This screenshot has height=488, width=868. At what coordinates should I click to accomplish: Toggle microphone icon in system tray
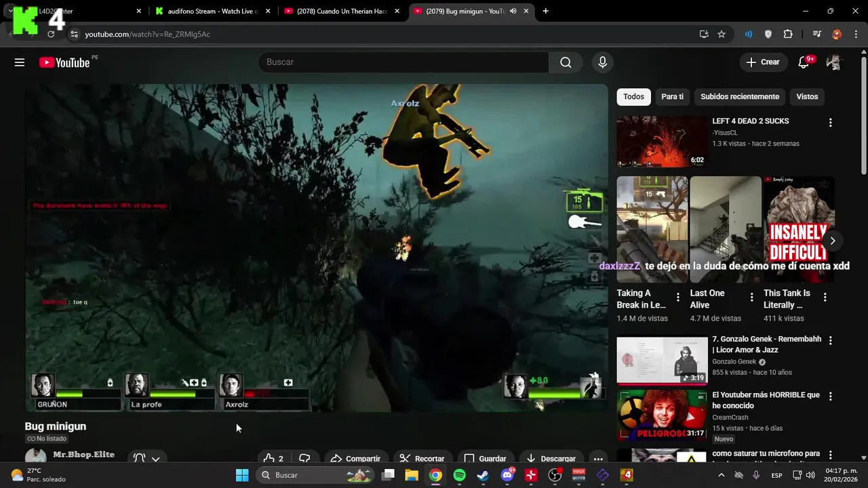756,475
